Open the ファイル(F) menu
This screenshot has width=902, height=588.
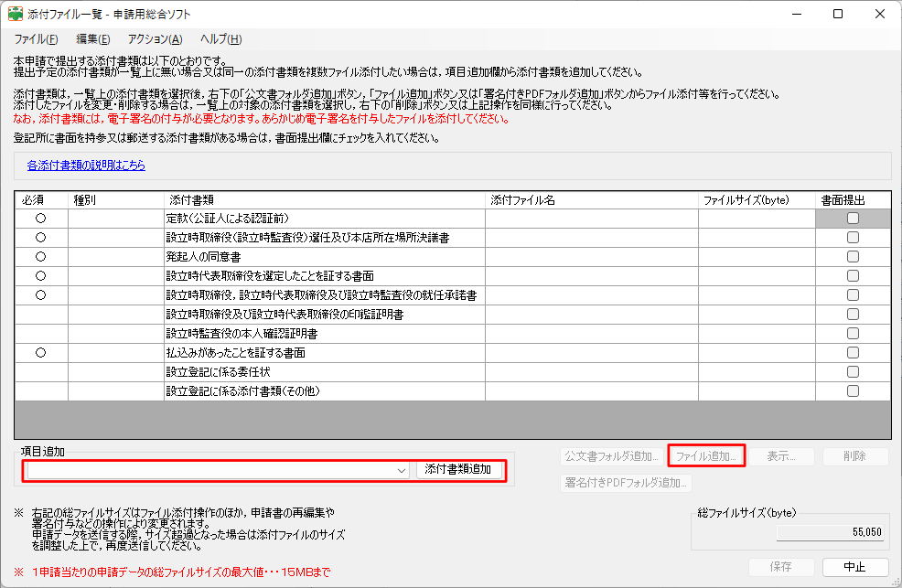coord(36,39)
